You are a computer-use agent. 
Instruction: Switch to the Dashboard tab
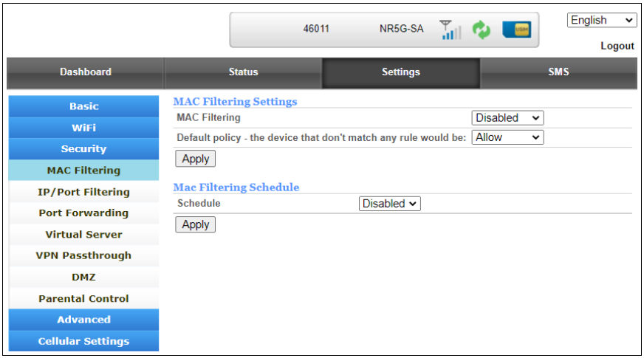(86, 72)
